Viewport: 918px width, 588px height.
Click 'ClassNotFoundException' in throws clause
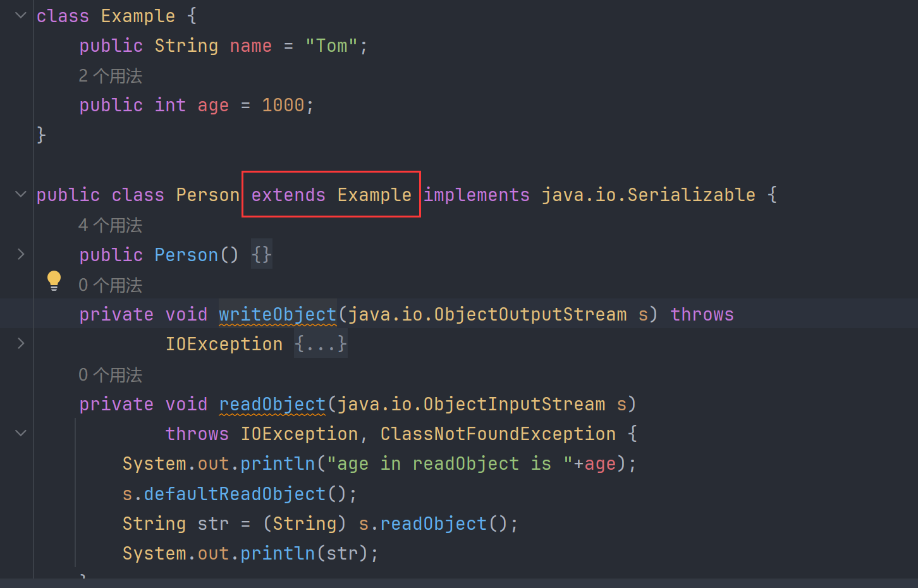pos(498,434)
